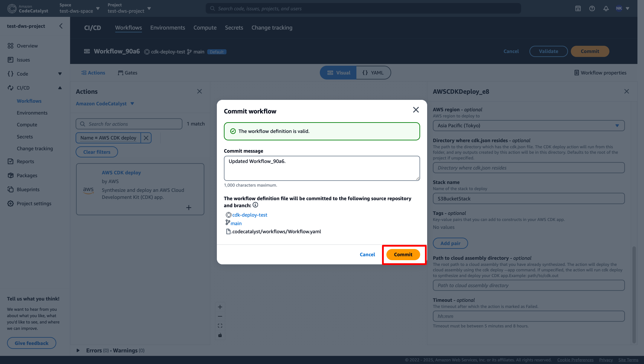
Task: Expand the Code section in sidebar
Action: click(x=60, y=74)
